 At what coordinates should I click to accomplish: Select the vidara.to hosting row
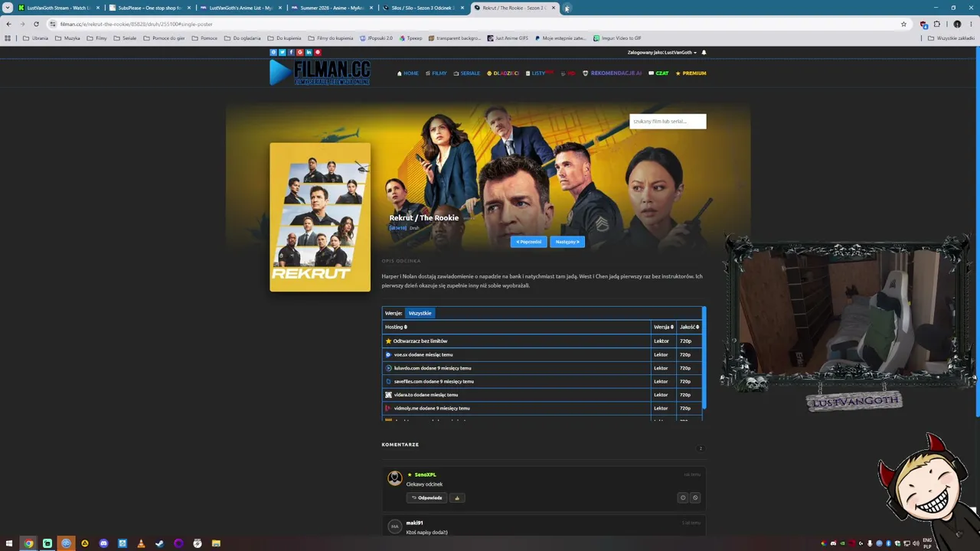(542, 395)
